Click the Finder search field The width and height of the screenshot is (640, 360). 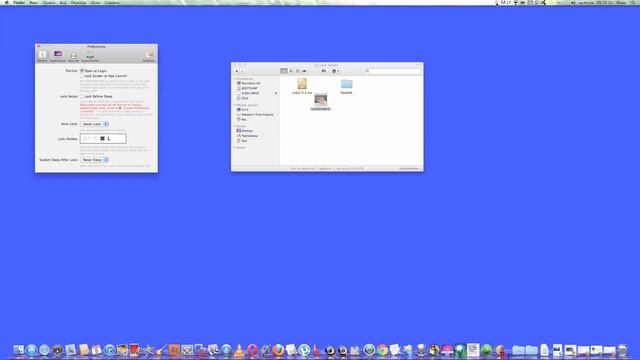393,71
